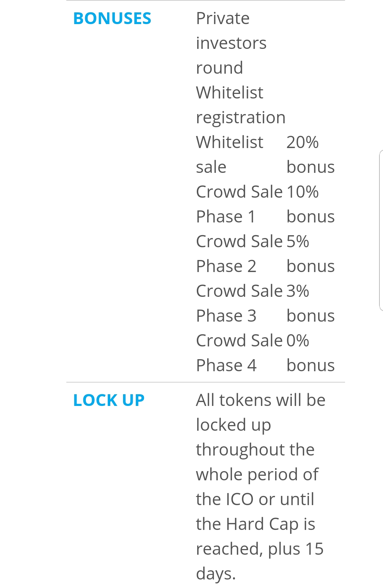This screenshot has height=588, width=383.
Task: Click the LOCK UP section heading
Action: click(109, 400)
